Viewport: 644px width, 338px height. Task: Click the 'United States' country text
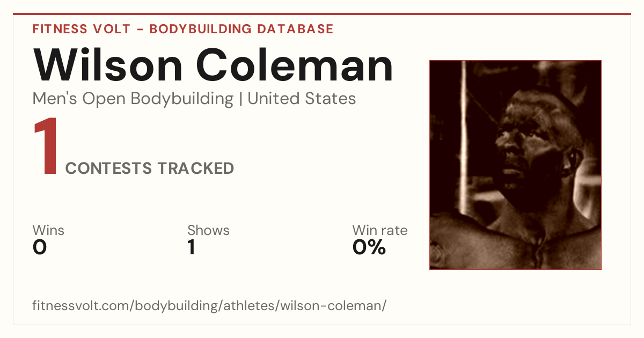(x=302, y=99)
